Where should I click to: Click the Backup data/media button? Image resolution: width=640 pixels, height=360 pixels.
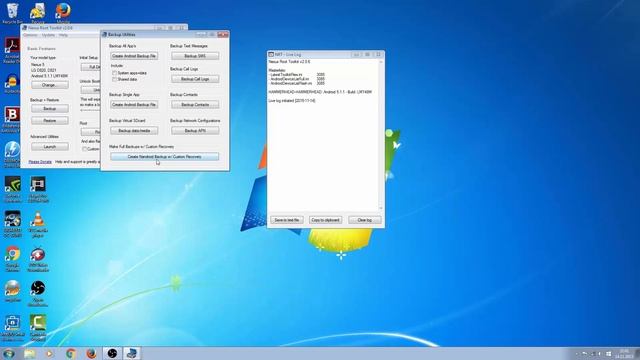(x=134, y=131)
